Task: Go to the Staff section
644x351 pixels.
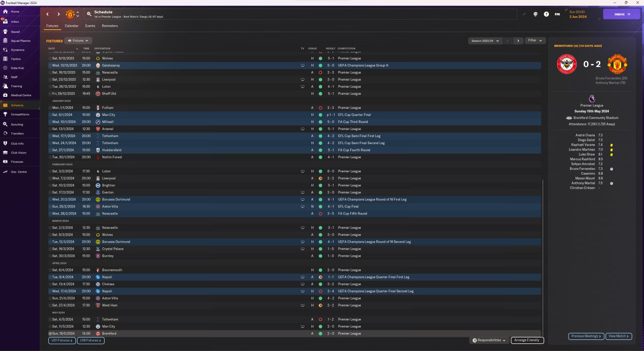Action: point(14,77)
